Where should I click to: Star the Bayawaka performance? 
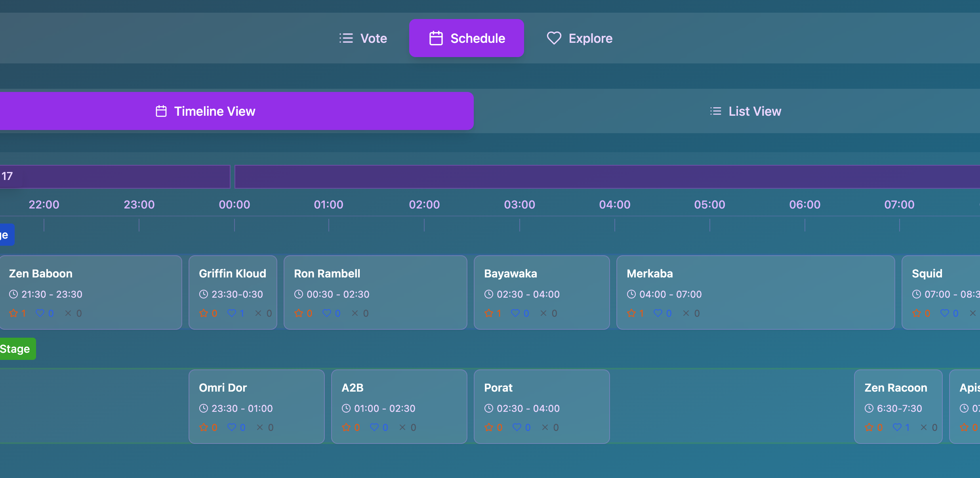488,313
